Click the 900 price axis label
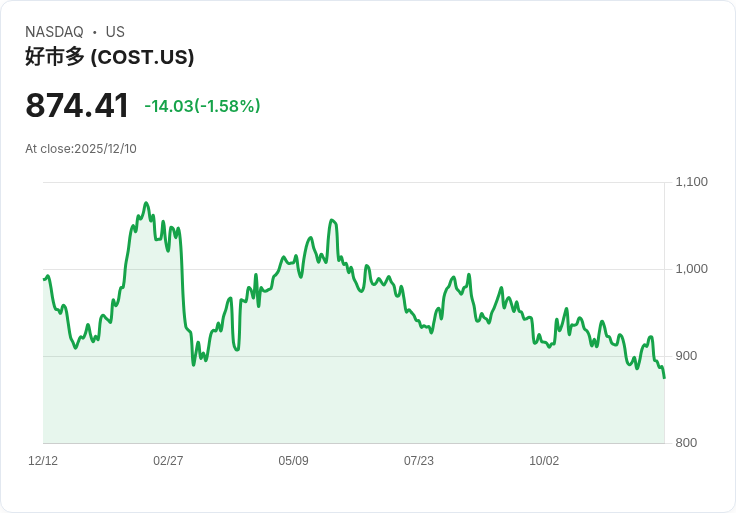 tap(686, 356)
